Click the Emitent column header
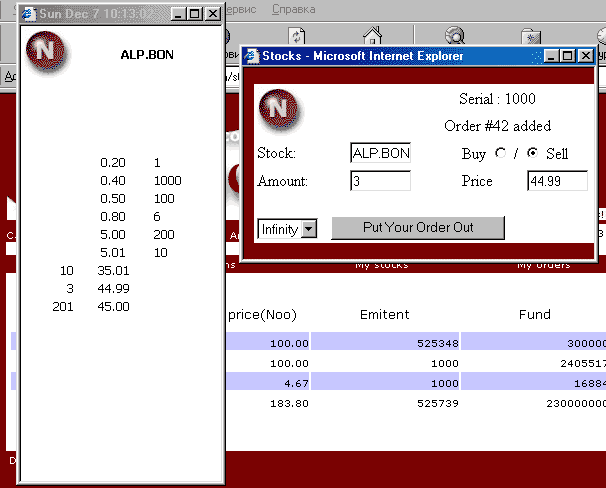 [385, 315]
